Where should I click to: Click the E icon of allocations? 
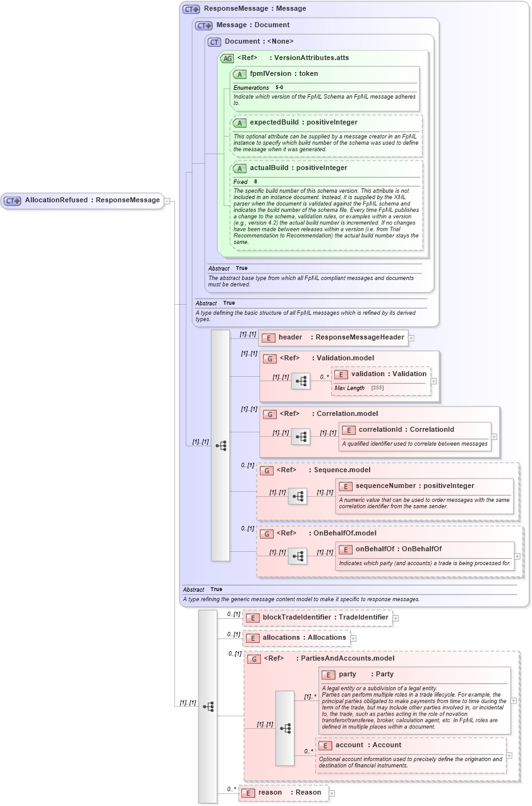pos(253,638)
